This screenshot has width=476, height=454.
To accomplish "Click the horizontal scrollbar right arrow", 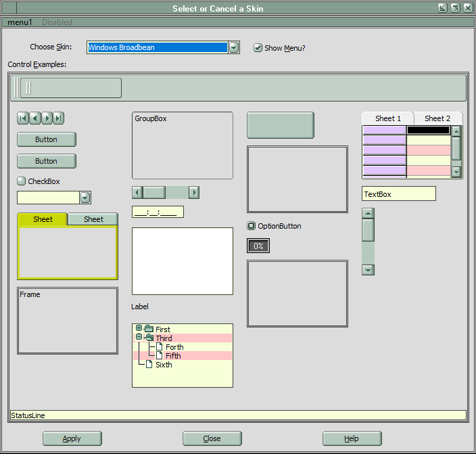I will [x=194, y=193].
